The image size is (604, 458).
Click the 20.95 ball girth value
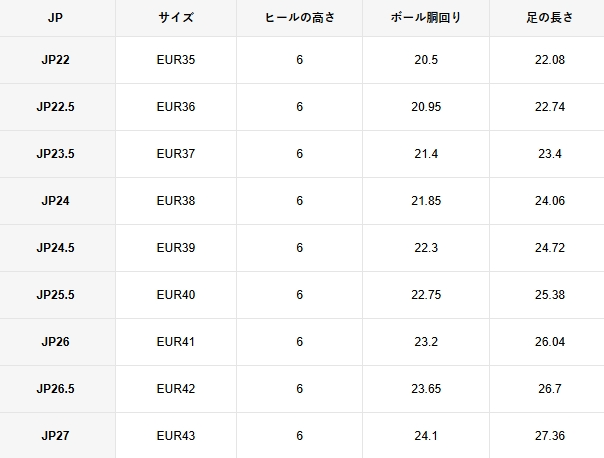[426, 107]
